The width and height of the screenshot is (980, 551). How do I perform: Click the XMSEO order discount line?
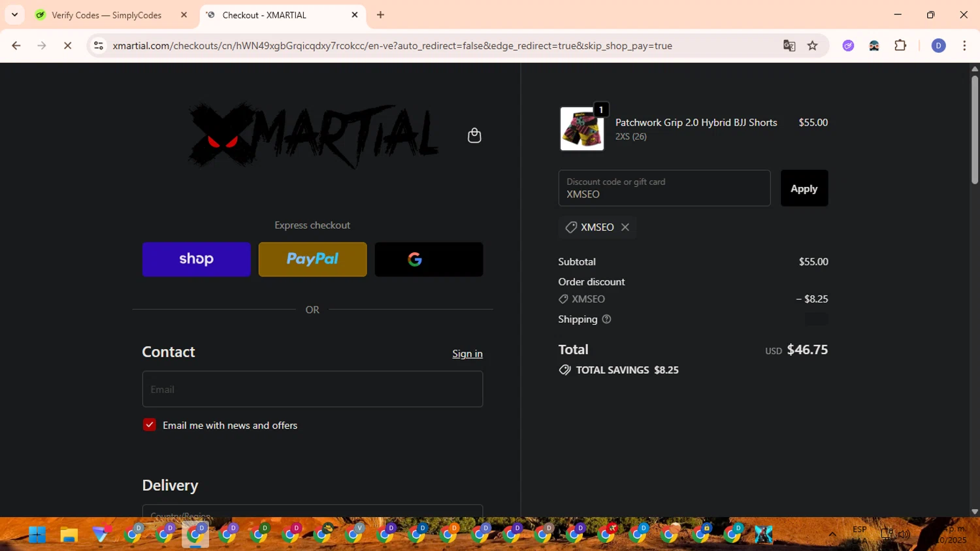(x=693, y=299)
